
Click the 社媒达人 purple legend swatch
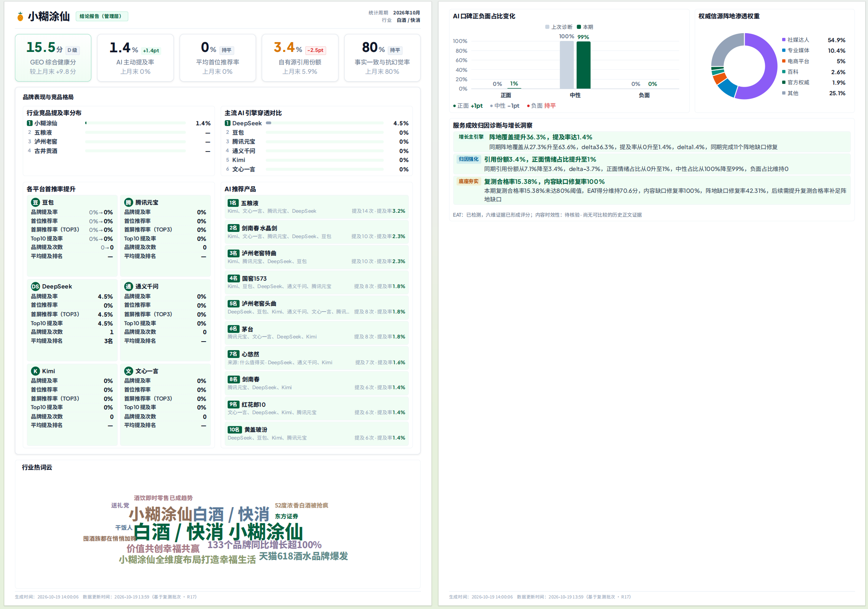click(784, 40)
